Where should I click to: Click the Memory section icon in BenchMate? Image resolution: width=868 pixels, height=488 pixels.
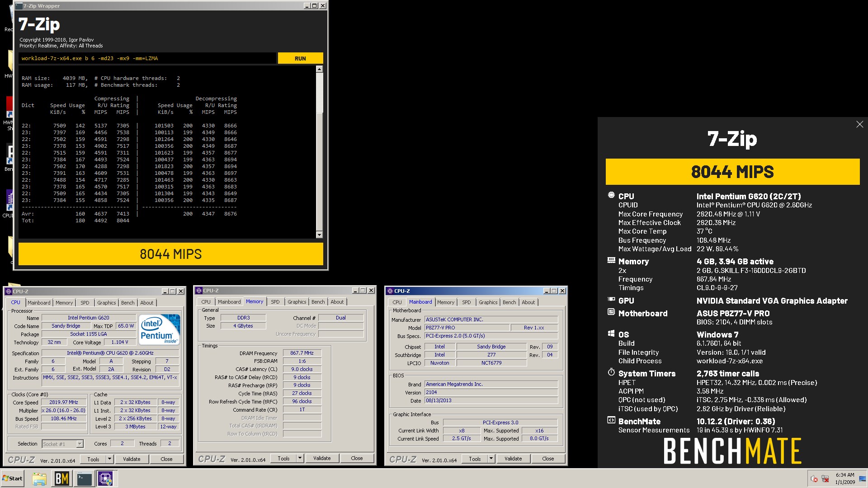611,261
